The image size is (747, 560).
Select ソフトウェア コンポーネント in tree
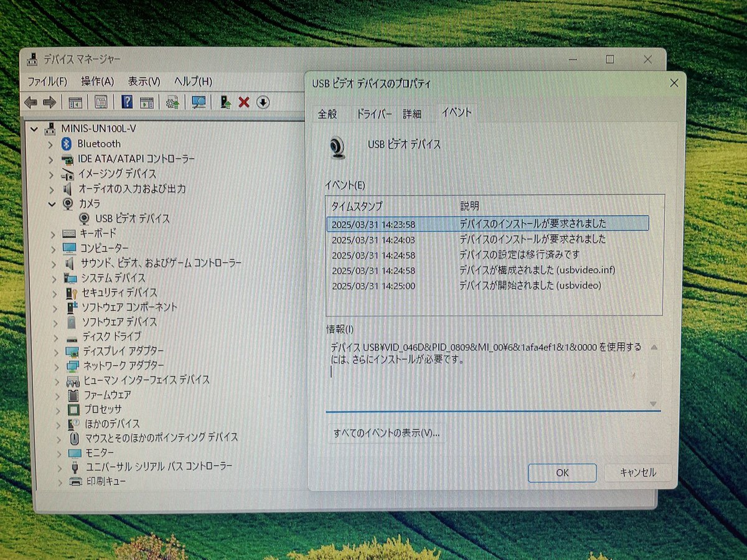point(129,307)
